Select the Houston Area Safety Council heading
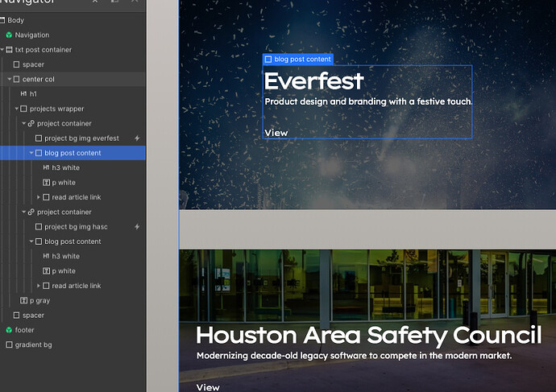The image size is (556, 392). point(369,335)
